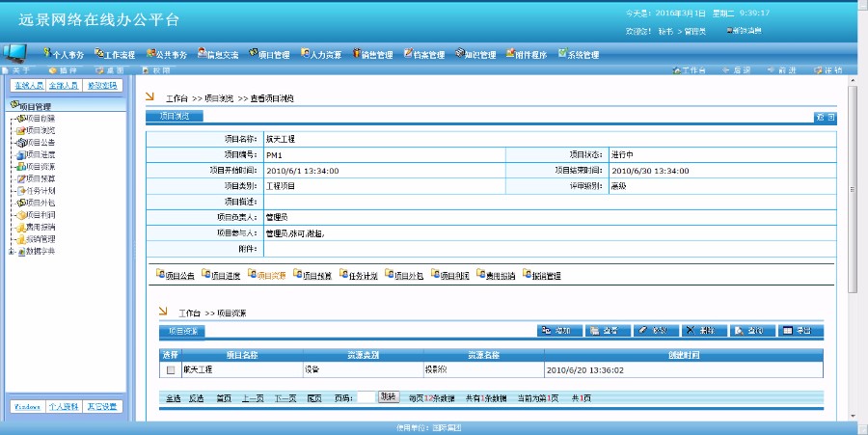Select 项目利润 in the sidebar tree
This screenshot has width=868, height=435.
click(41, 215)
